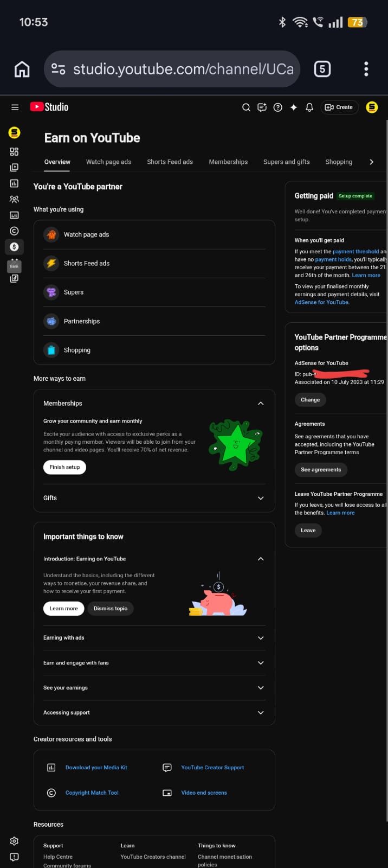Open notifications bell icon
This screenshot has height=868, width=388.
click(309, 107)
